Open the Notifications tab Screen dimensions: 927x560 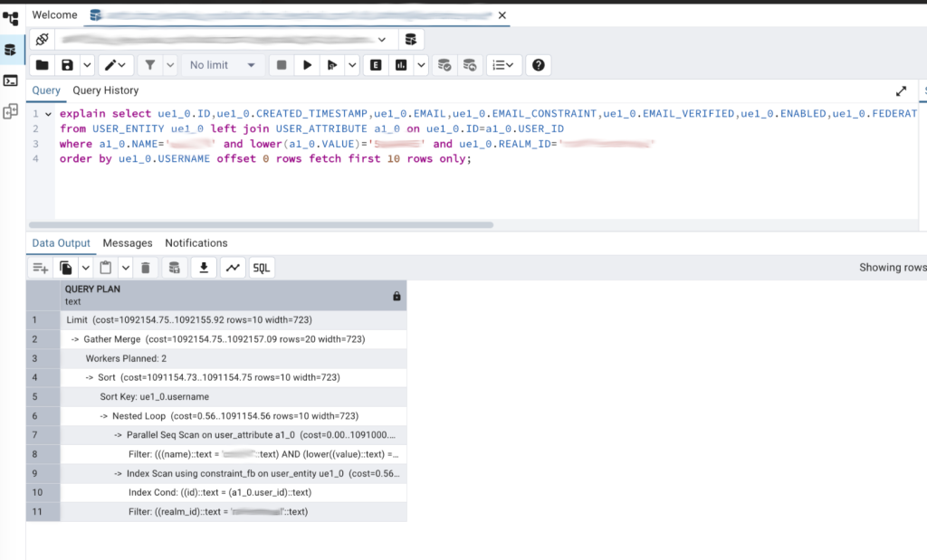pos(196,242)
